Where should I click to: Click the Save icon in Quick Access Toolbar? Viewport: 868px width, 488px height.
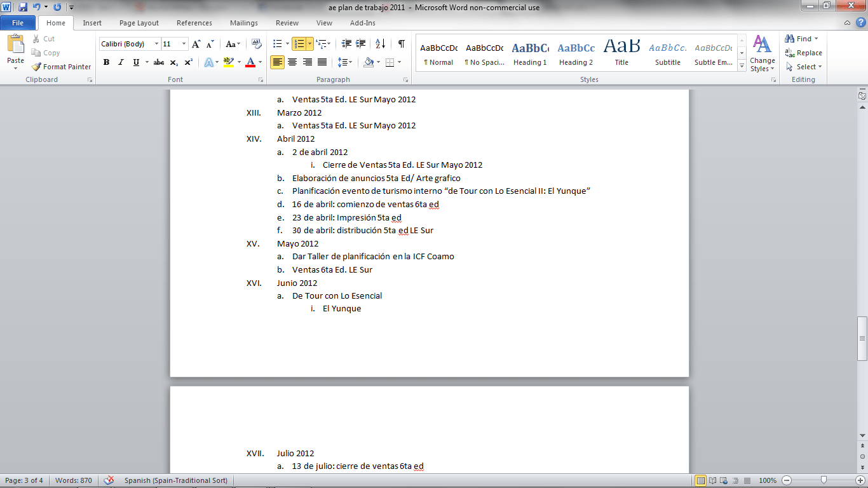(23, 7)
